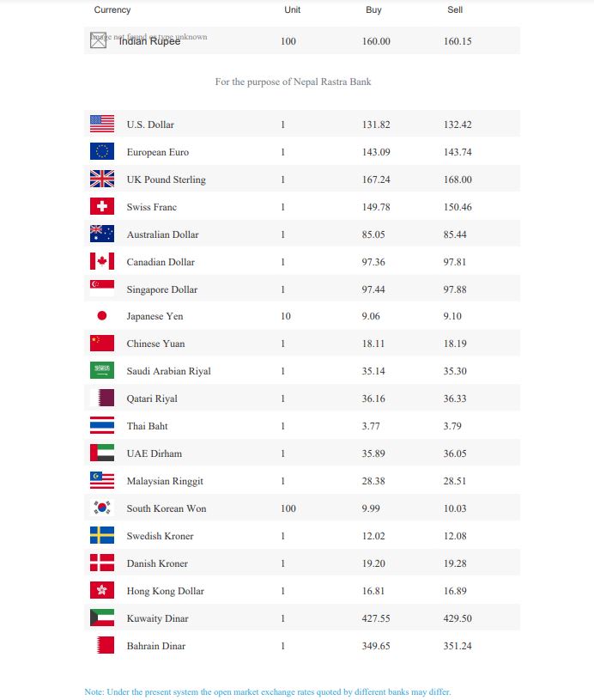Click the European Union flag icon

102,151
